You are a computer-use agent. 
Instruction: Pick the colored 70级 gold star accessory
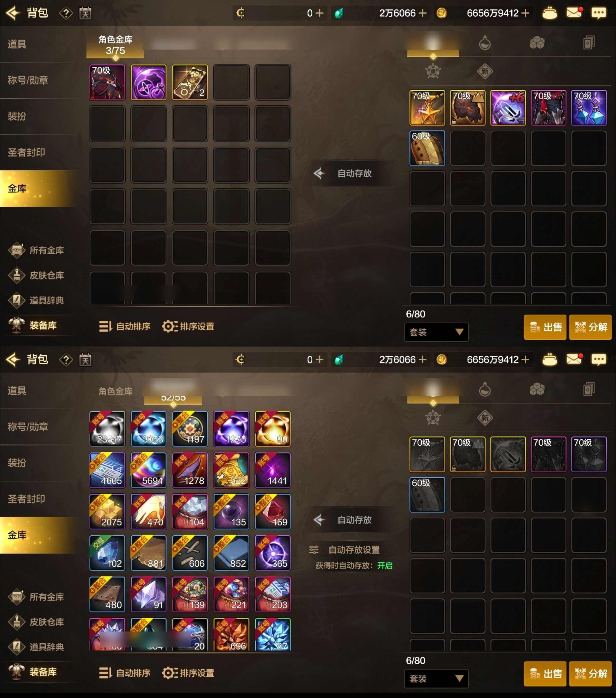click(x=427, y=108)
